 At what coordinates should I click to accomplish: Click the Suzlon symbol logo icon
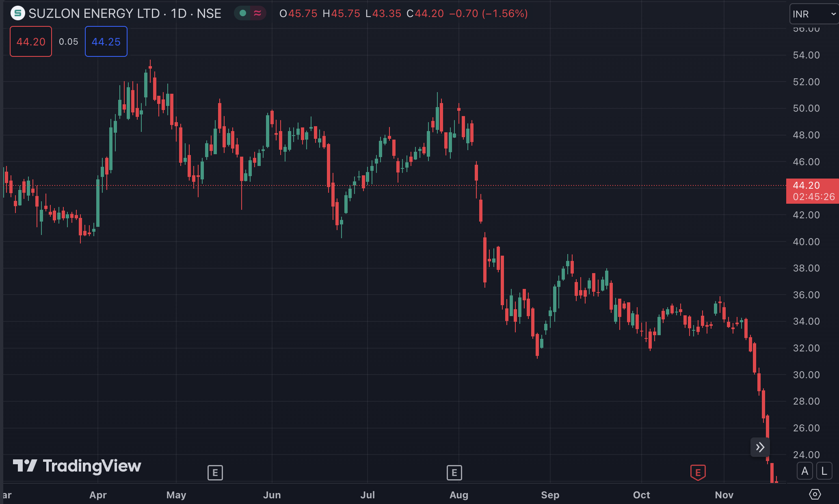coord(17,13)
